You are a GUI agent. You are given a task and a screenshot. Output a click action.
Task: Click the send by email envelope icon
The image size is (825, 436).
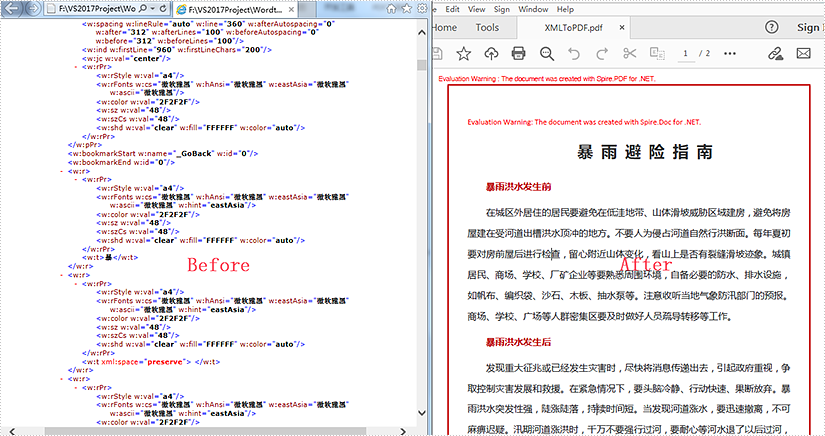click(x=803, y=53)
